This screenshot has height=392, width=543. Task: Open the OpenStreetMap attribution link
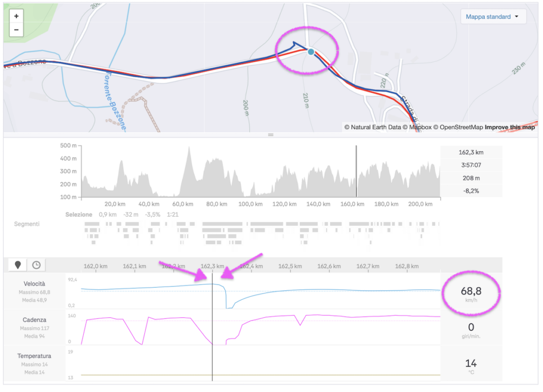(458, 127)
